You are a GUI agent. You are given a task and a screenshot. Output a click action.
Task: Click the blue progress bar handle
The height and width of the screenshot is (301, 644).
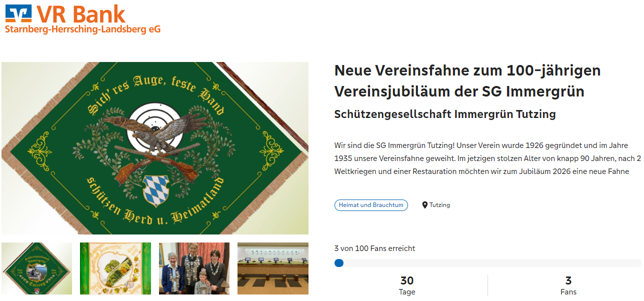pos(339,263)
